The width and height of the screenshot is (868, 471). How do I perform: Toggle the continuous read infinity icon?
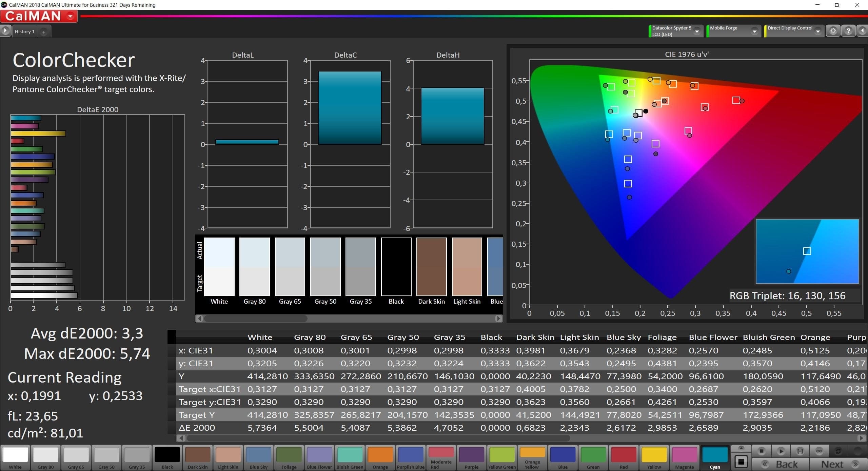[x=819, y=451]
